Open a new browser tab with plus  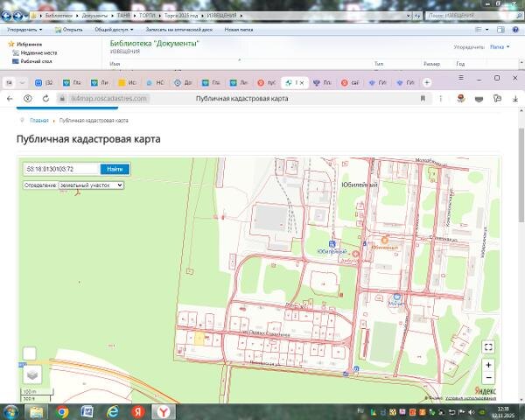pyautogui.click(x=427, y=82)
